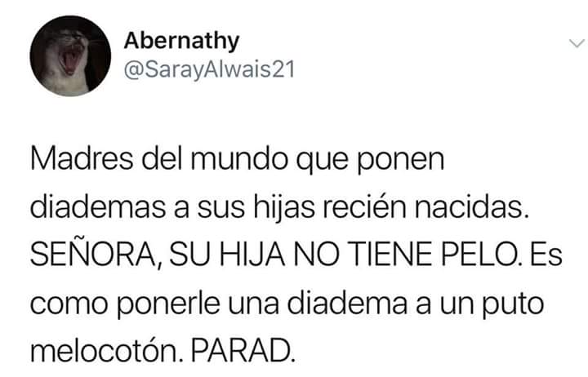Click "una diadema" in the fourth line
This screenshot has height=377, width=588.
(x=318, y=303)
